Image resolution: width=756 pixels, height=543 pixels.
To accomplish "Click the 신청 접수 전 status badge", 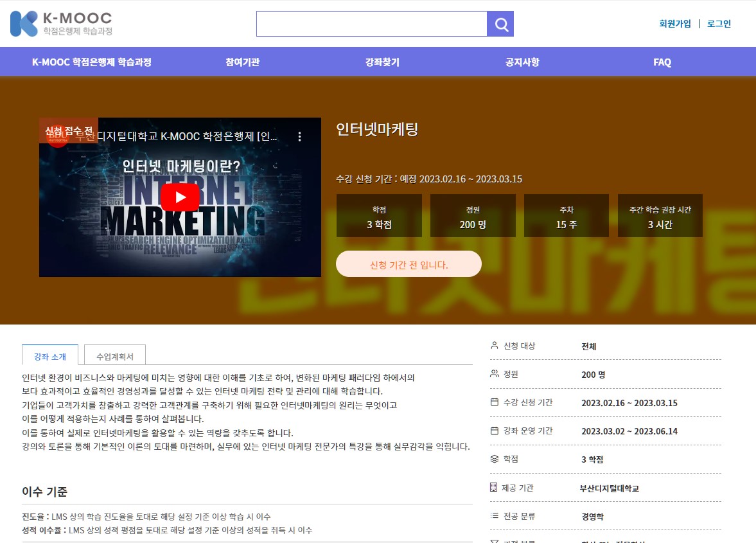I will [x=69, y=130].
